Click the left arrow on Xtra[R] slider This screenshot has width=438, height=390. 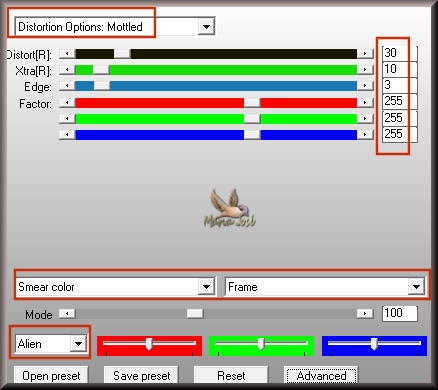(67, 69)
